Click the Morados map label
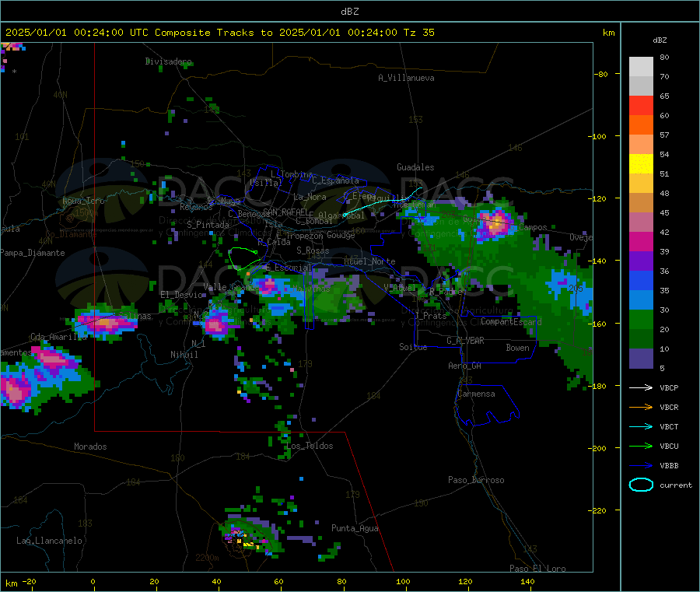The width and height of the screenshot is (700, 592). 90,447
